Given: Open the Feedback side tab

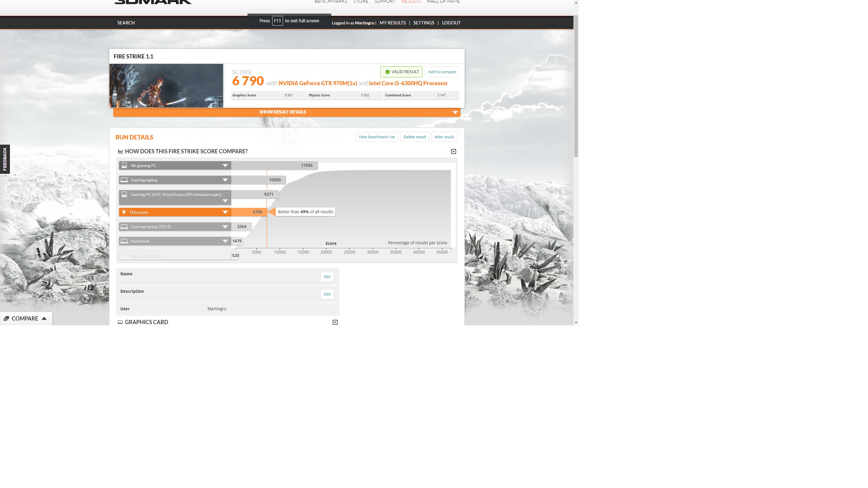Looking at the screenshot, I should click(x=5, y=159).
